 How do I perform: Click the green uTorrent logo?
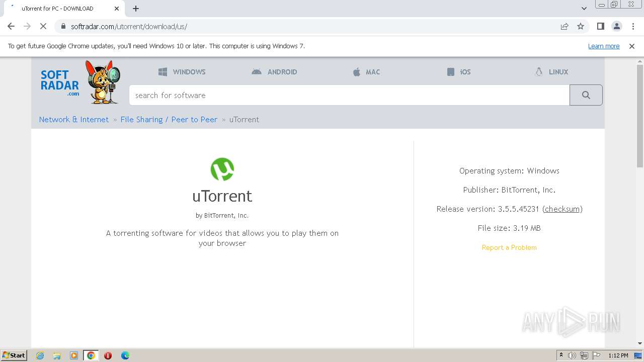pos(222,169)
